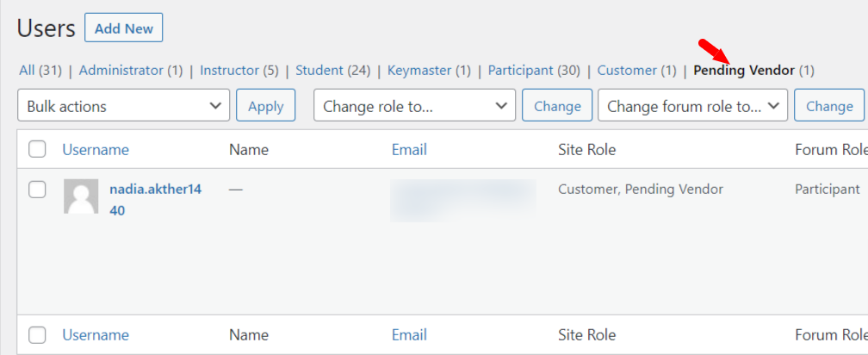The width and height of the screenshot is (868, 355).
Task: Expand the Change role to dropdown
Action: click(414, 107)
